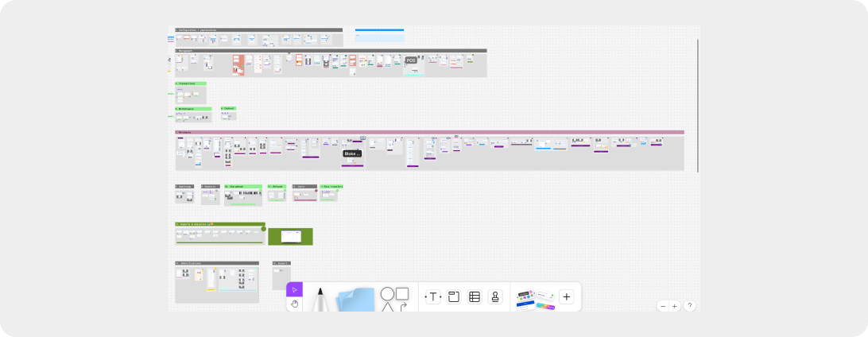This screenshot has width=868, height=337.
Task: Click the light blue note box
Action: click(379, 37)
